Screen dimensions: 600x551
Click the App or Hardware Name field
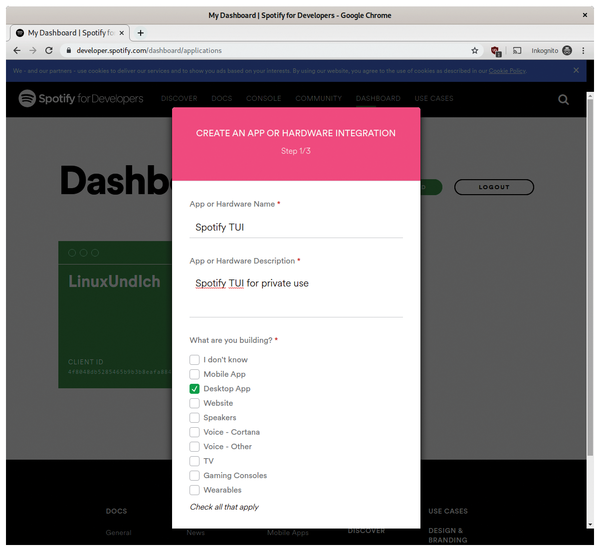pos(296,227)
